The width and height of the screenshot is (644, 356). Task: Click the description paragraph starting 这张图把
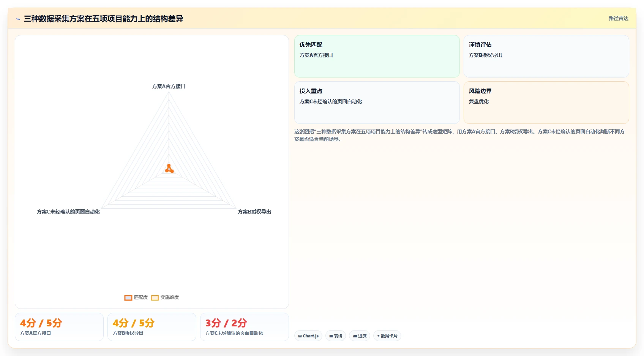tap(459, 135)
